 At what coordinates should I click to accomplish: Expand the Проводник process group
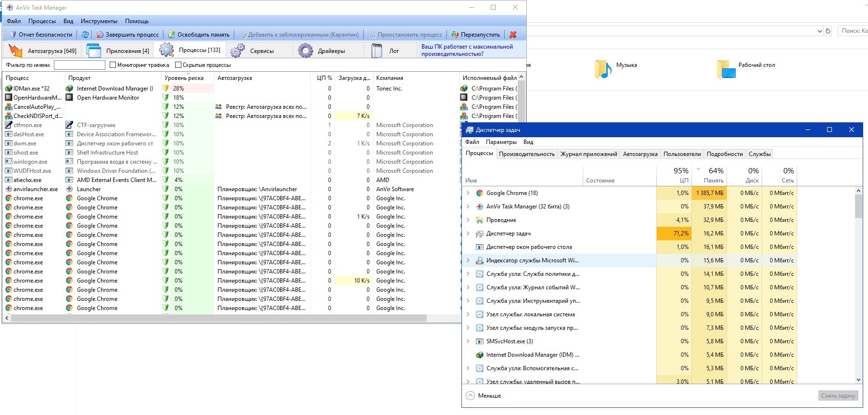(x=468, y=220)
